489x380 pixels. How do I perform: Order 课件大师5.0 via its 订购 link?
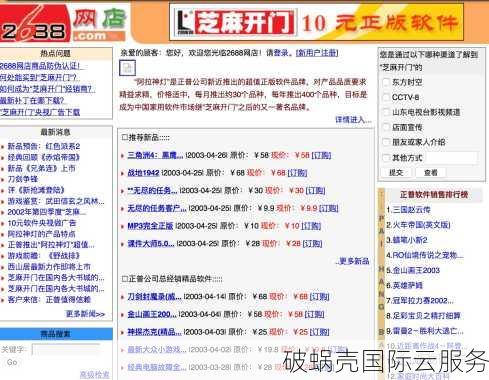tap(312, 244)
